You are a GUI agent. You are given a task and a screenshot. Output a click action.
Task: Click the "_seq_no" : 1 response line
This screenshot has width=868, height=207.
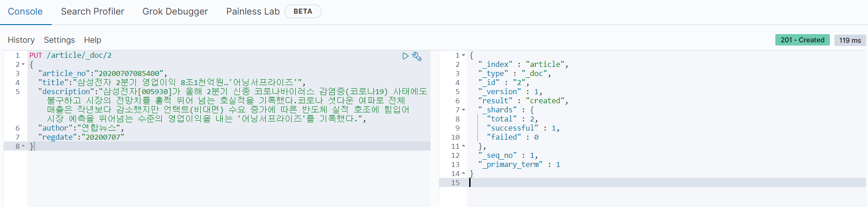(x=508, y=155)
